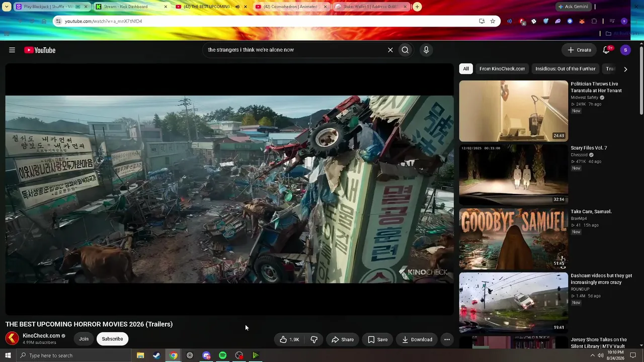This screenshot has height=362, width=644.
Task: Switch to the Stake Wallet 1 tab
Action: pos(371,7)
